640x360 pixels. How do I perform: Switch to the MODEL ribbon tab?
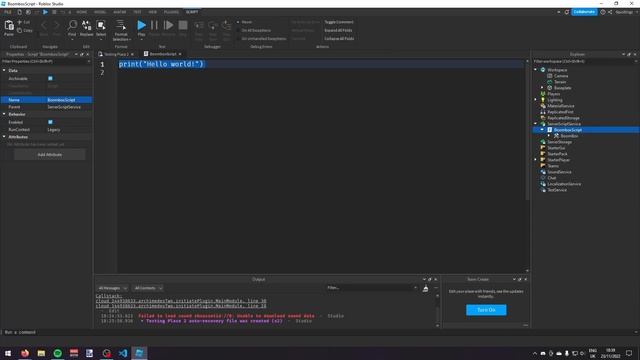pos(100,12)
